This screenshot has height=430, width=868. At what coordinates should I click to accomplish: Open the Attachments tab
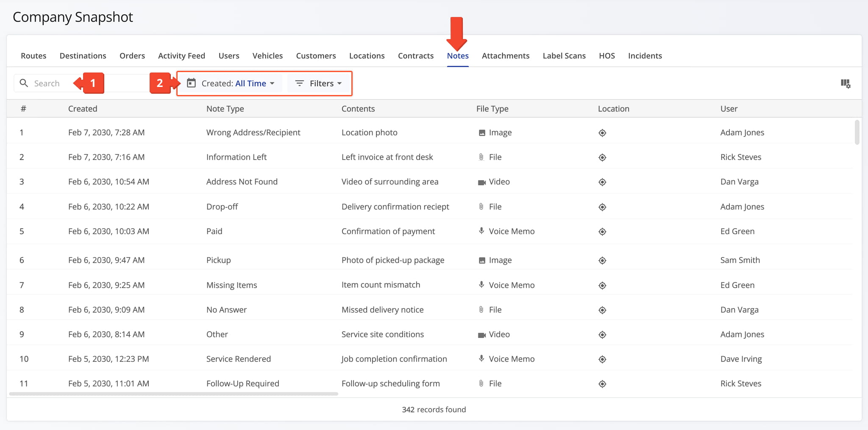pyautogui.click(x=506, y=56)
